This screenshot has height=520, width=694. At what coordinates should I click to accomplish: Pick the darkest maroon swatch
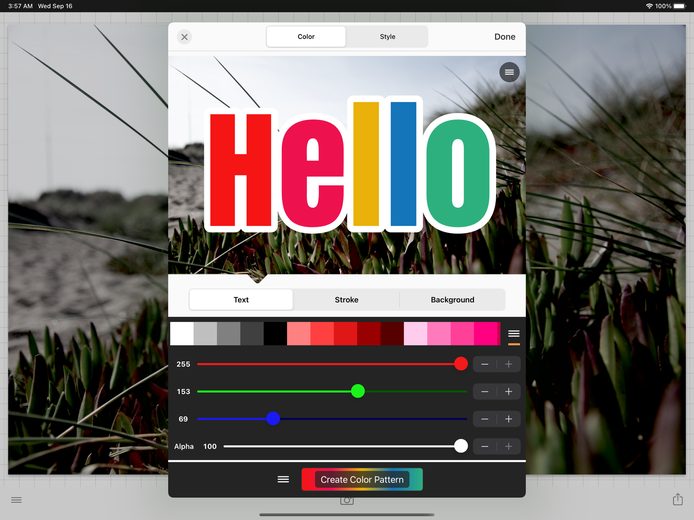click(x=392, y=334)
